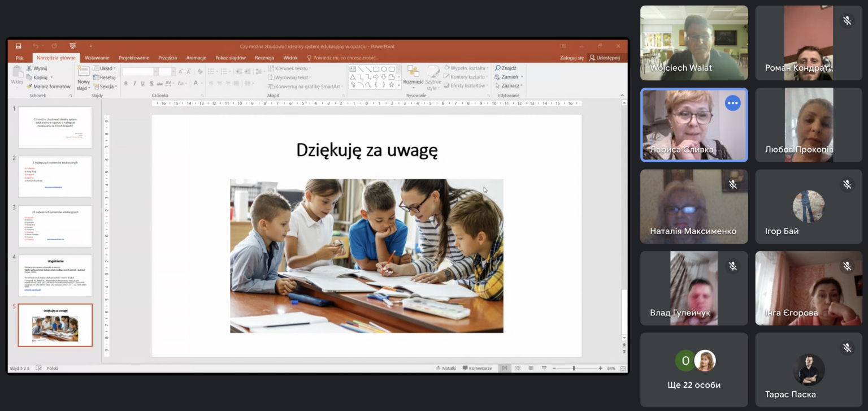The width and height of the screenshot is (868, 411).
Task: Toggle the Notatki pane in the status bar
Action: (446, 368)
